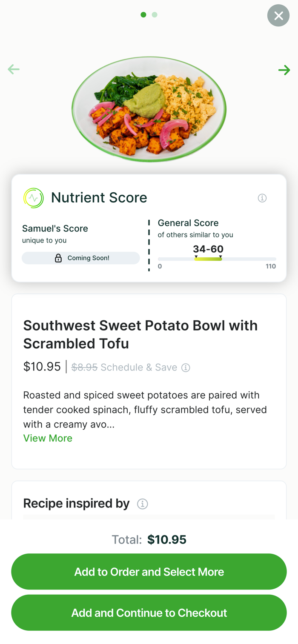The width and height of the screenshot is (298, 644).
Task: Tap the sweet potato bowl photo
Action: tap(149, 110)
